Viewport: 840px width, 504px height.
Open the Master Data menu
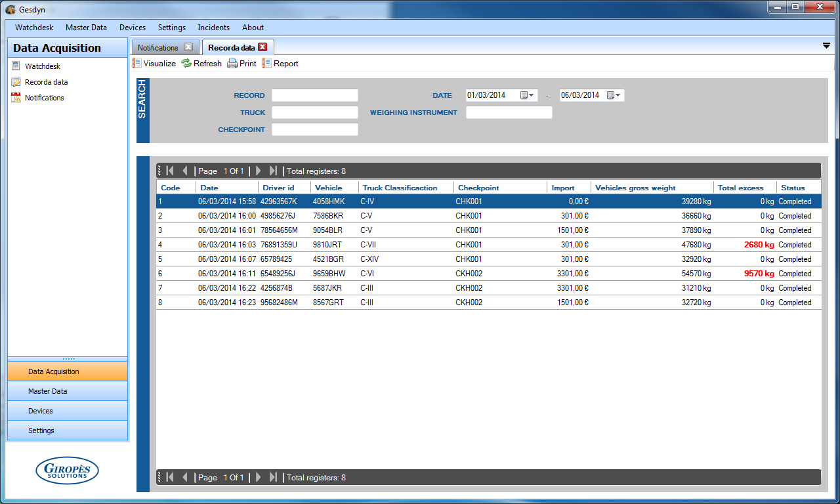coord(86,28)
